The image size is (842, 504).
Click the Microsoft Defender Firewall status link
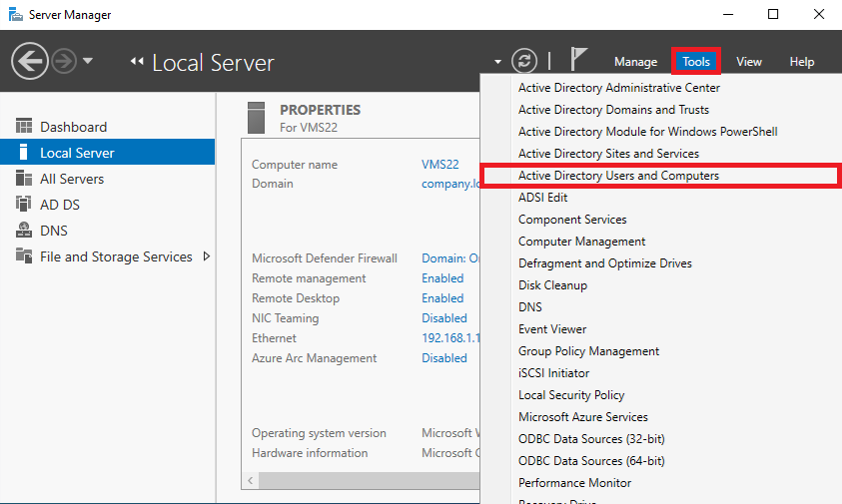pyautogui.click(x=450, y=258)
